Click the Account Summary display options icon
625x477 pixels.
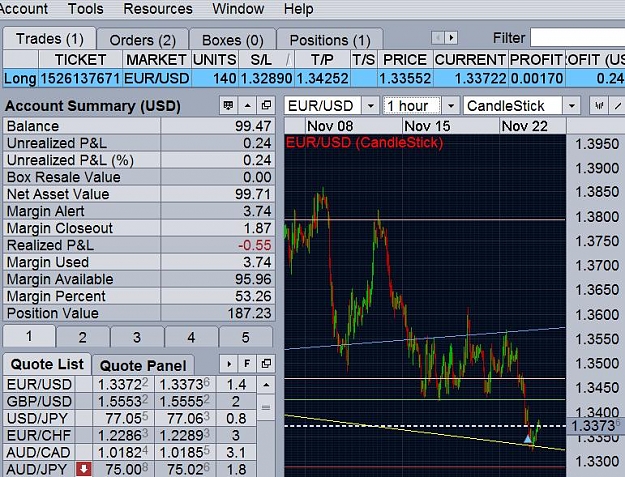(228, 106)
